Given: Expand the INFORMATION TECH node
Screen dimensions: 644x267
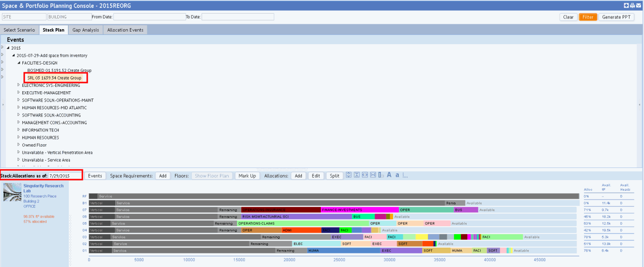Looking at the screenshot, I should pos(19,130).
